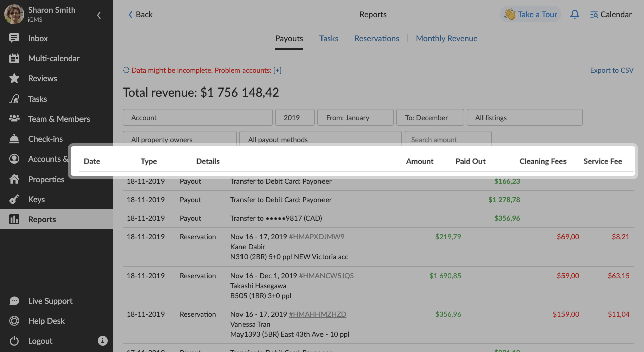Collapse the sidebar with the chevron

99,15
